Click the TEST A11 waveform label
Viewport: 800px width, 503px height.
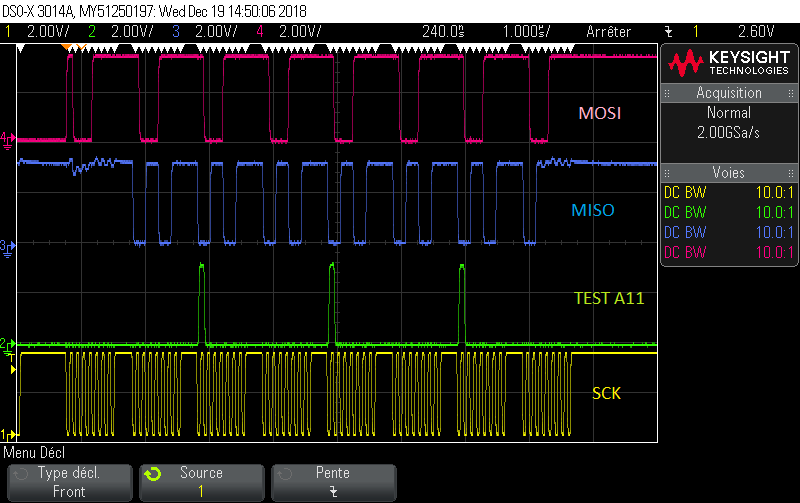pos(609,298)
